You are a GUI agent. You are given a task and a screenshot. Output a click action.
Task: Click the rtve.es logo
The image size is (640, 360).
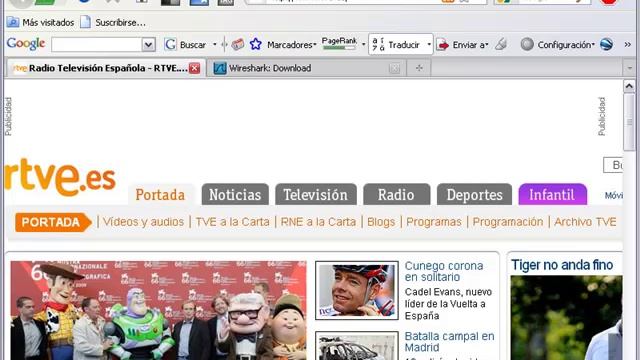pos(60,177)
